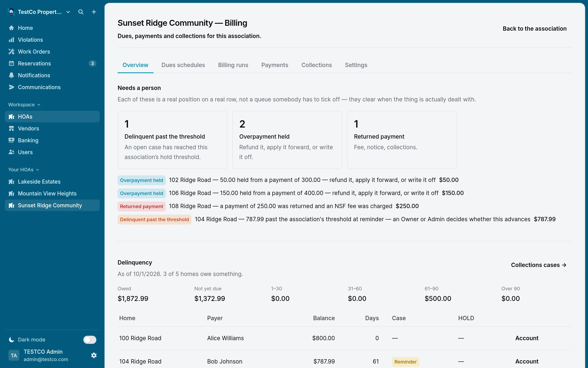Click the Overpayment held summary card

[x=287, y=140]
